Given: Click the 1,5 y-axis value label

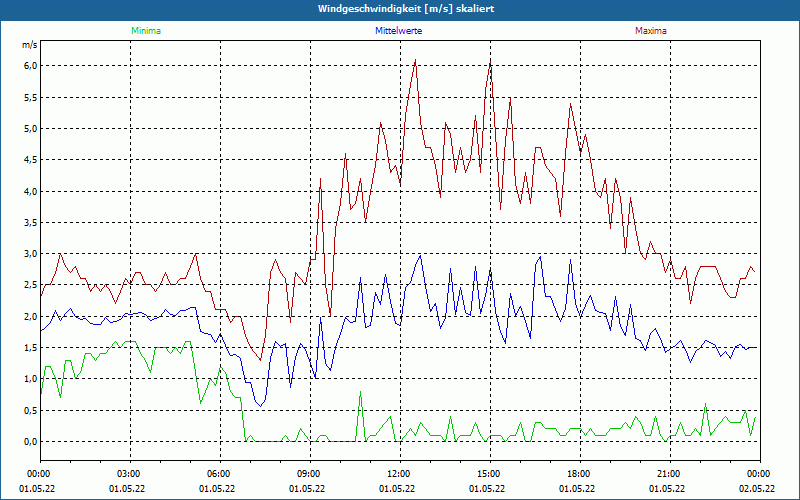Looking at the screenshot, I should click(x=29, y=347).
